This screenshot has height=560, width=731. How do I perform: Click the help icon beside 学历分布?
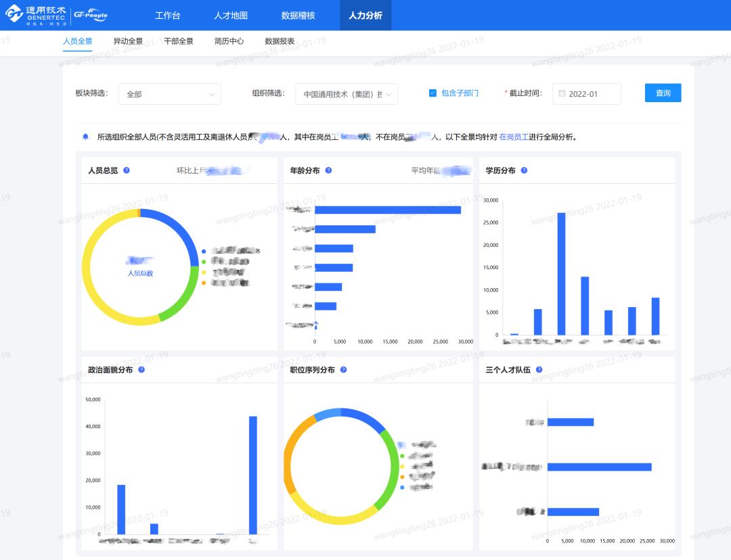coord(524,170)
